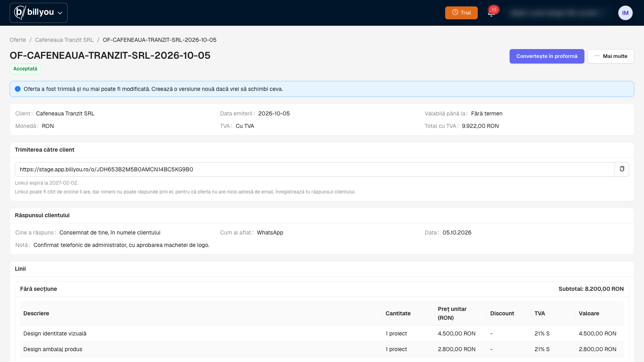
Task: Click the Acceptată status badge
Action: click(x=25, y=69)
